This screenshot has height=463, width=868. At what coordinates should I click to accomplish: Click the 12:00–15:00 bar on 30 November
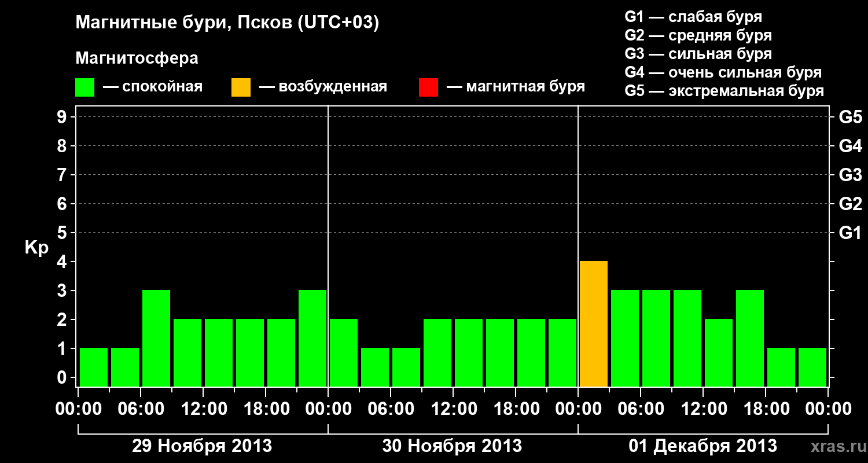point(469,352)
